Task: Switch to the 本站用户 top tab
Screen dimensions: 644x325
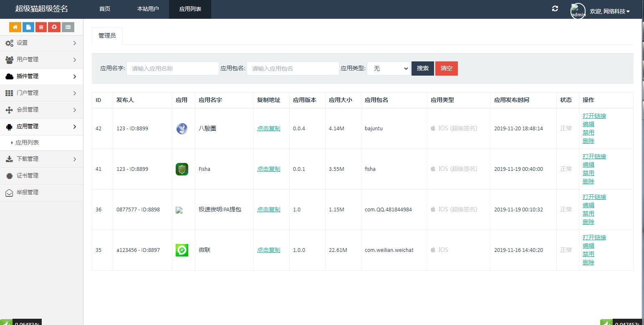Action: click(148, 9)
